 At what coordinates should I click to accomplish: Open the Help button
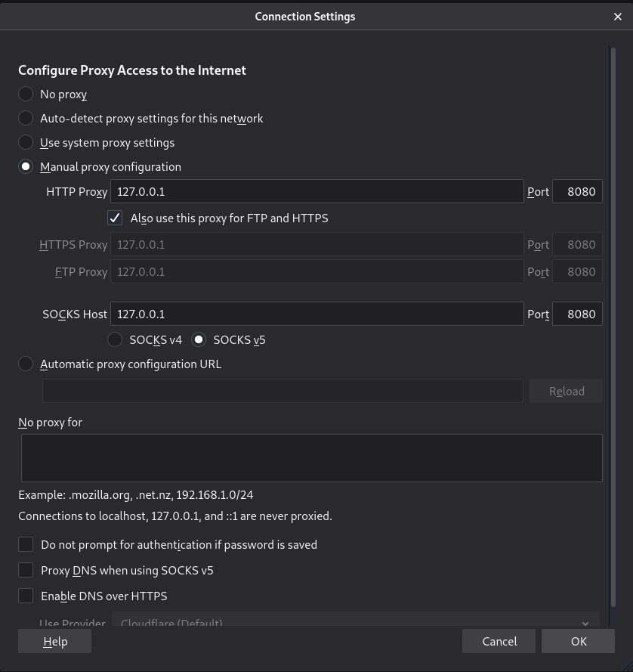click(55, 642)
